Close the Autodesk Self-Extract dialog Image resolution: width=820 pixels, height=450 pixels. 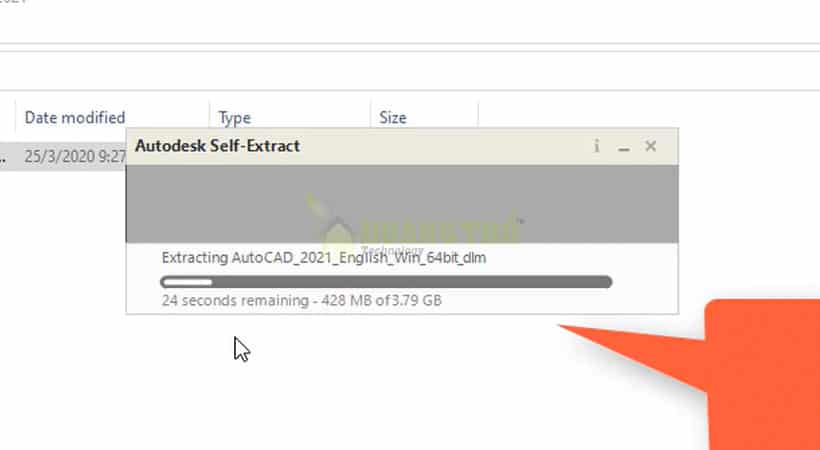651,146
